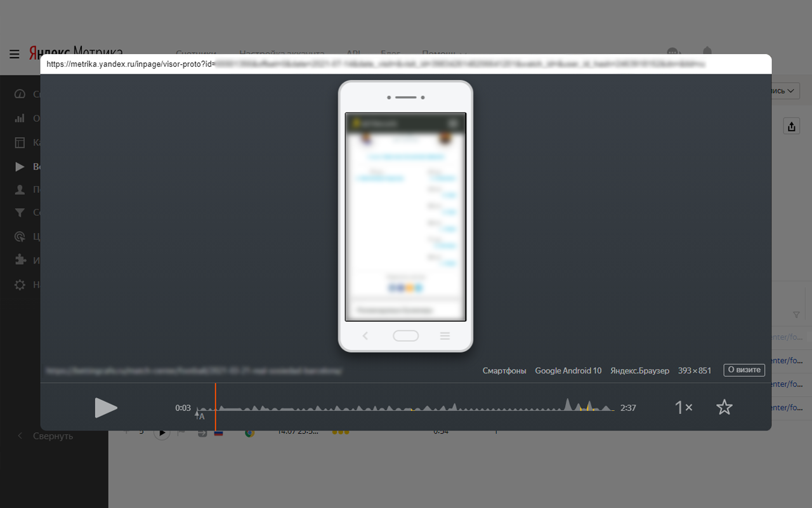Image resolution: width=812 pixels, height=508 pixels.
Task: Open the Webvisor play icon in the sidebar
Action: point(20,166)
